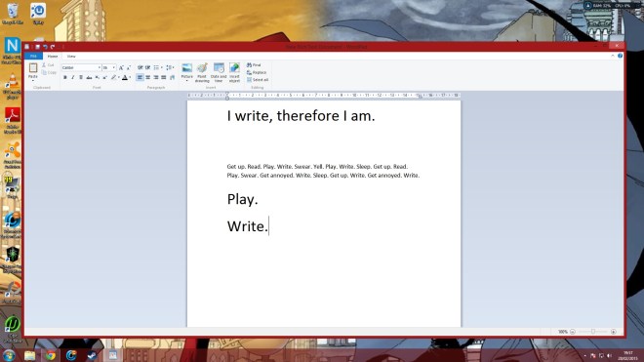
Task: Place cursor in 'Play.' line
Action: point(242,199)
